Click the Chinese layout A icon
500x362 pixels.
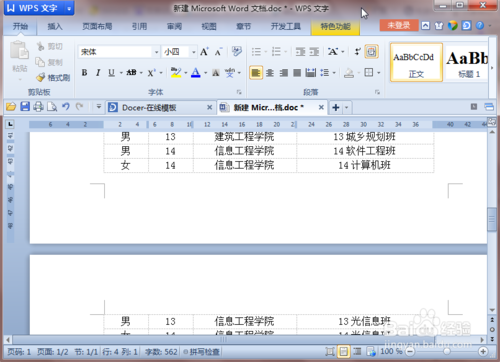(x=332, y=52)
